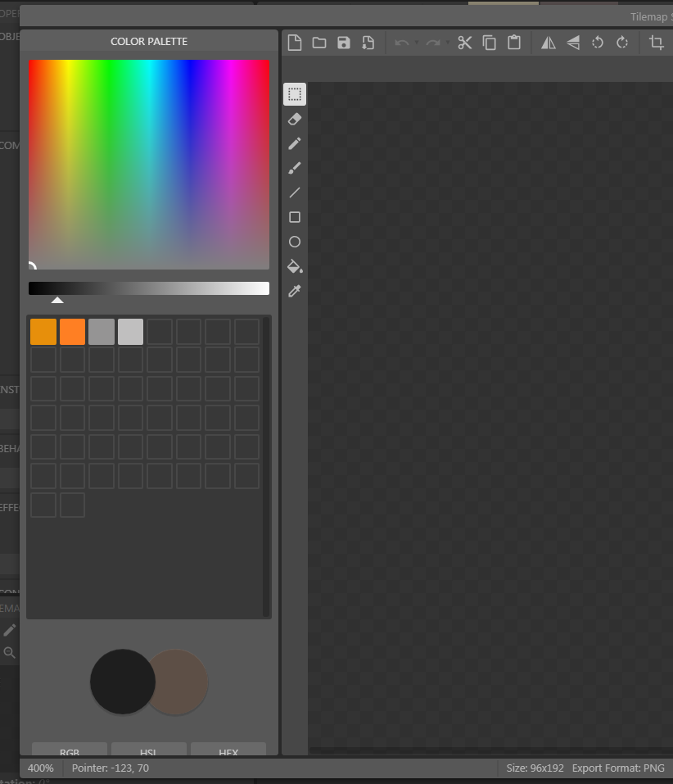Select the rectangle selection tool
Viewport: 673px width, 784px height.
[295, 94]
